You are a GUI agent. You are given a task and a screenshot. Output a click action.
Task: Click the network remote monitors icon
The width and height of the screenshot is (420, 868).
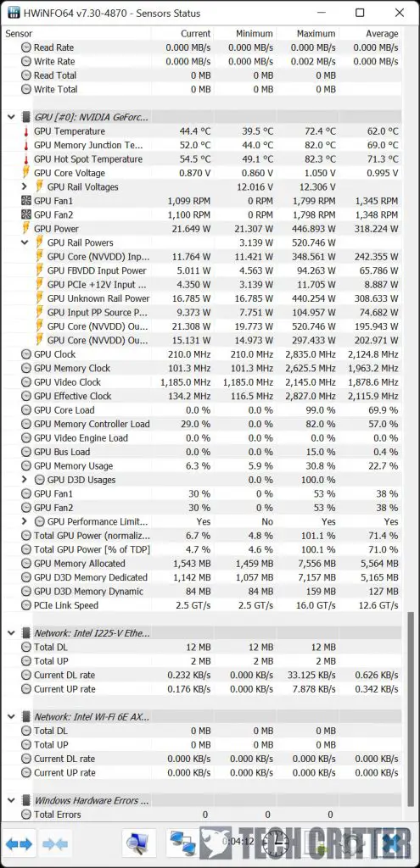click(x=182, y=844)
